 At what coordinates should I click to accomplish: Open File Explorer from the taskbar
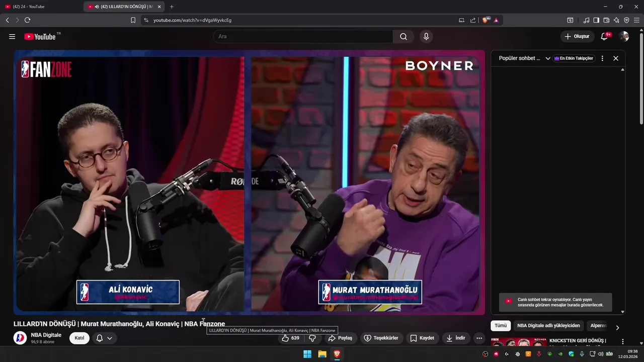tap(322, 354)
